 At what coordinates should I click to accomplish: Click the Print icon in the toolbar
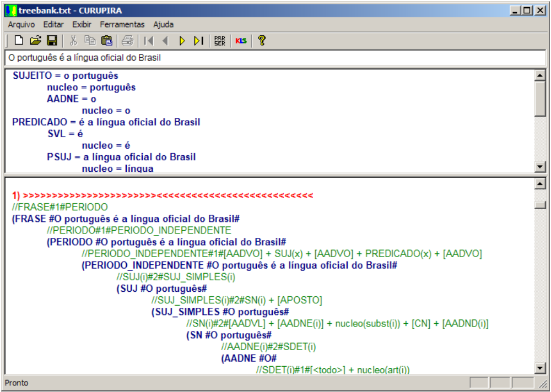point(128,41)
